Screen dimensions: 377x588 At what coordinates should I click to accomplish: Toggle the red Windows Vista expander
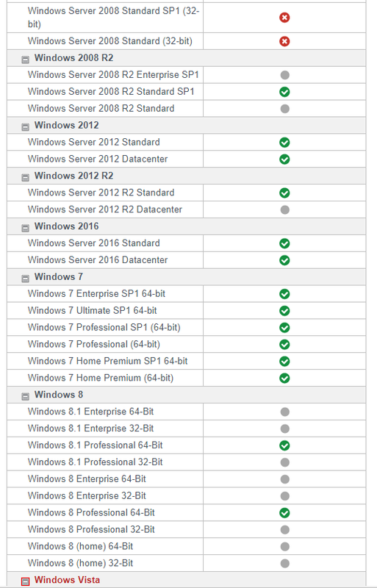pos(25,581)
